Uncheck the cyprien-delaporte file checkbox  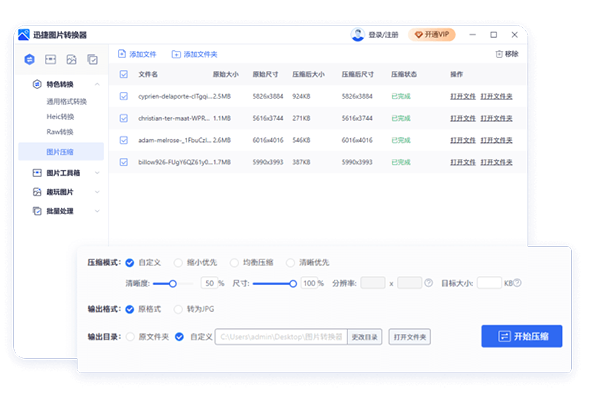point(124,96)
